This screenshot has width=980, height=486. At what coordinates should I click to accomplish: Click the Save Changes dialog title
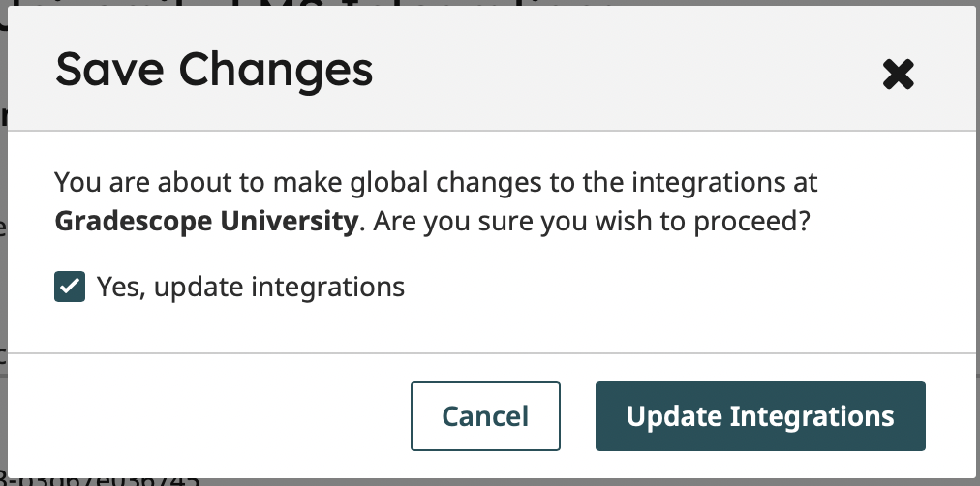[214, 70]
